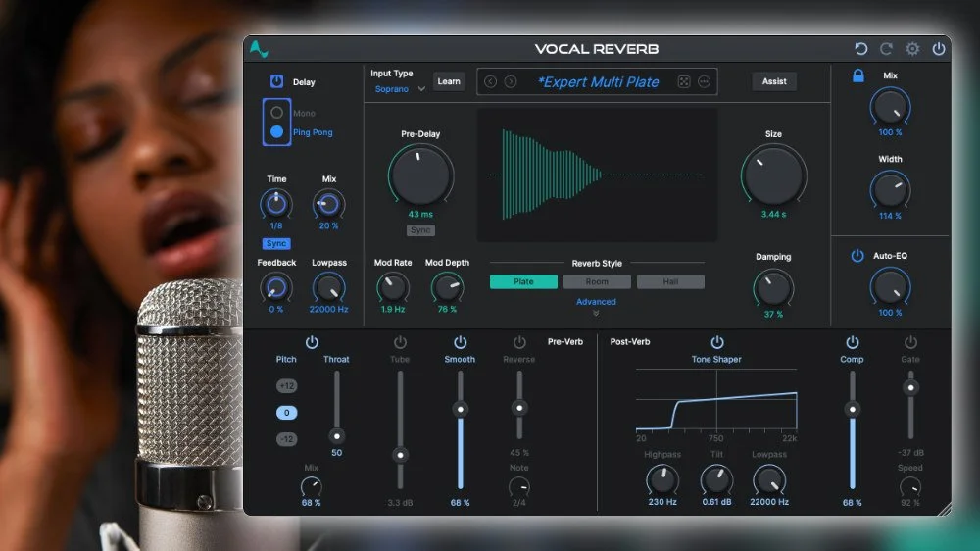Toggle the Smooth power button
The image size is (980, 551).
tap(460, 342)
